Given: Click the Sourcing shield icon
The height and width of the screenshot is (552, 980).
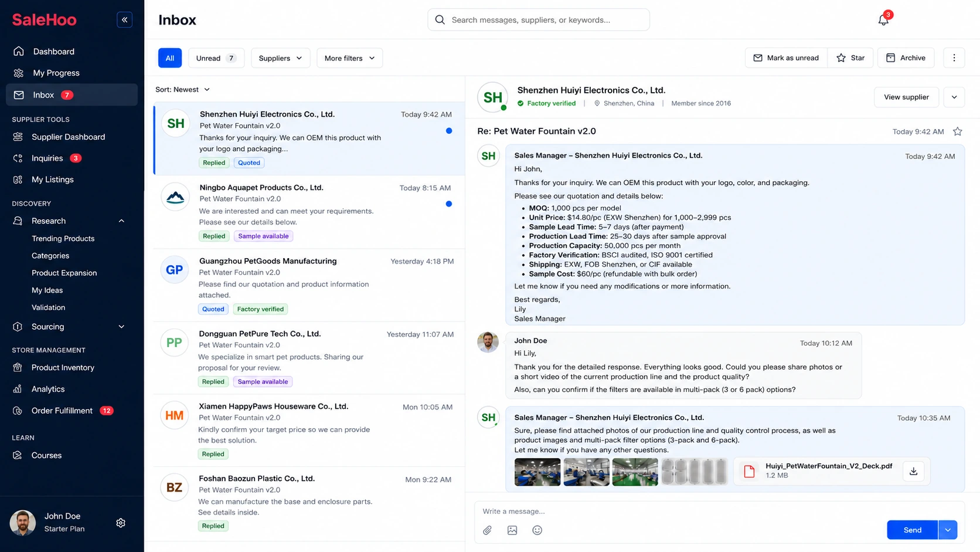Looking at the screenshot, I should (18, 327).
